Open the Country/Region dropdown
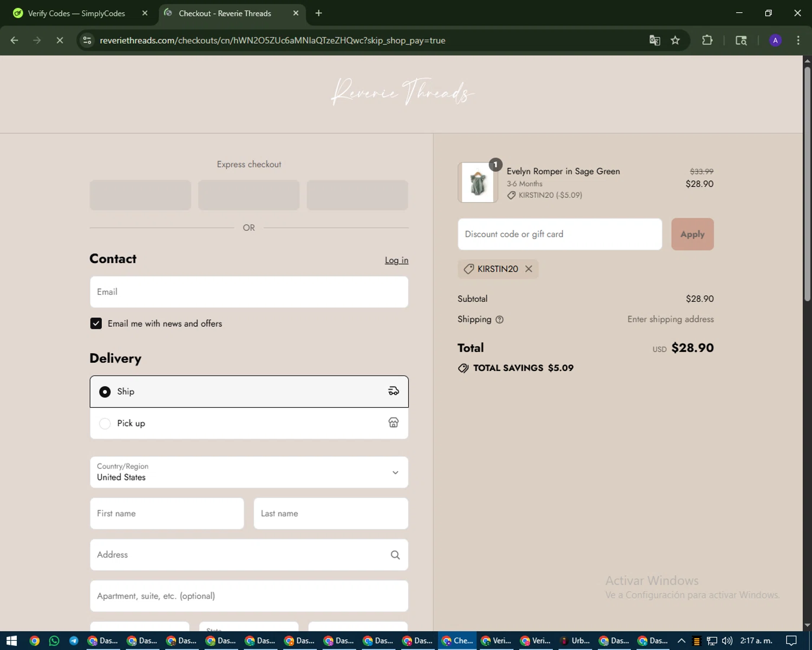This screenshot has width=812, height=650. click(249, 472)
